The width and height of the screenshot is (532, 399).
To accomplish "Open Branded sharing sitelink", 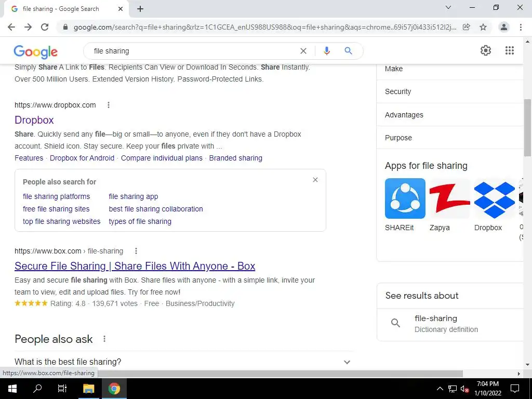I will click(235, 158).
